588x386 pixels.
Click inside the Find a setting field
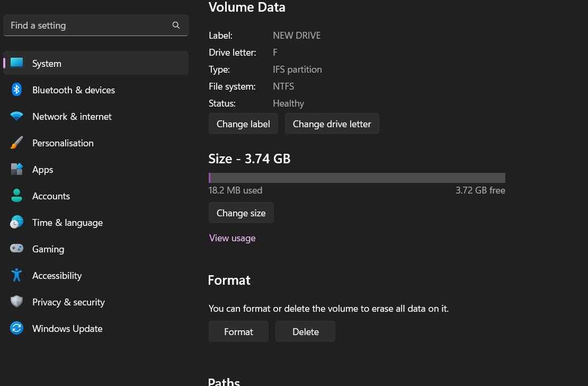(x=85, y=25)
